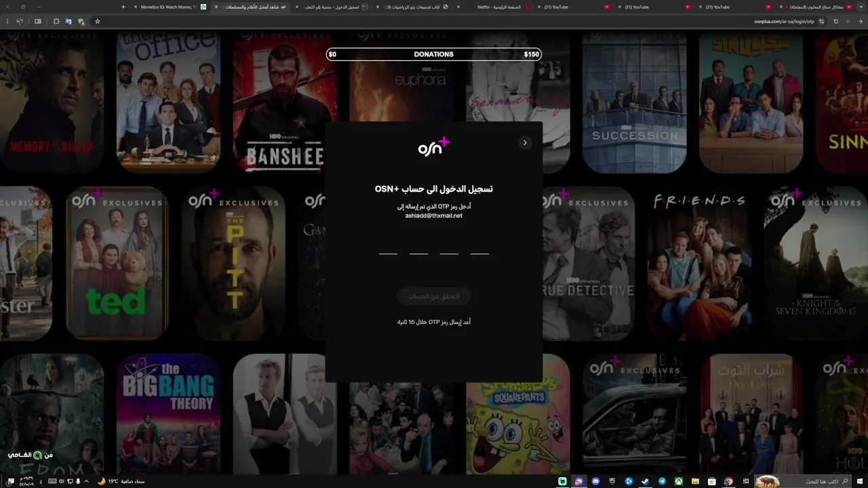Open the Xbox app from taskbar

(x=679, y=481)
